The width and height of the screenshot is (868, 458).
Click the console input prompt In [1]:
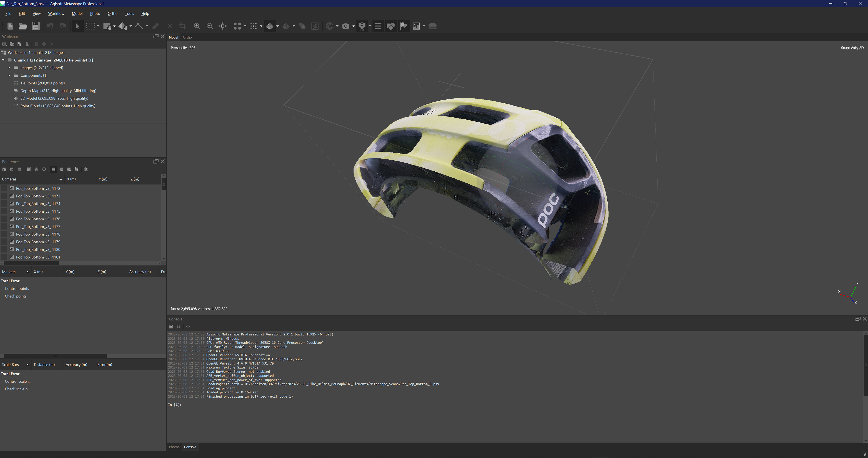point(175,405)
